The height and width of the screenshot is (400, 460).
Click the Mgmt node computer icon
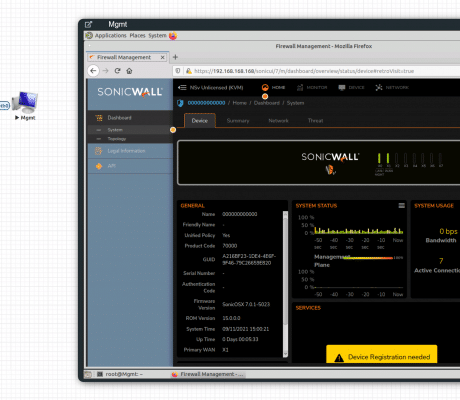coord(25,102)
